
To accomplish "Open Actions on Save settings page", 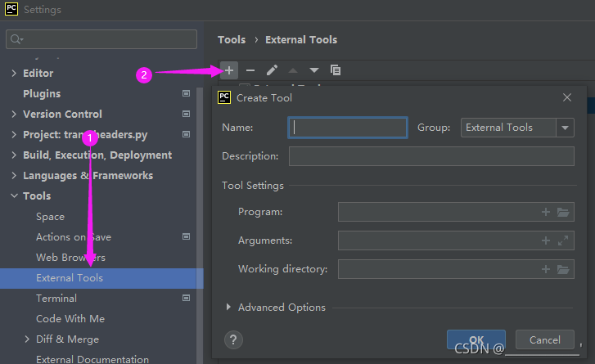I will coord(74,237).
